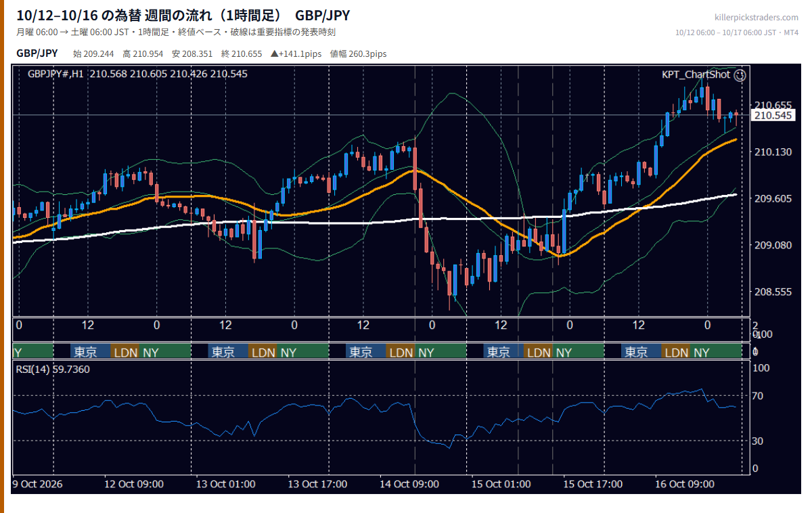812x513 pixels.
Task: Click the KPT_ChartShot circular icon
Action: pyautogui.click(x=740, y=75)
